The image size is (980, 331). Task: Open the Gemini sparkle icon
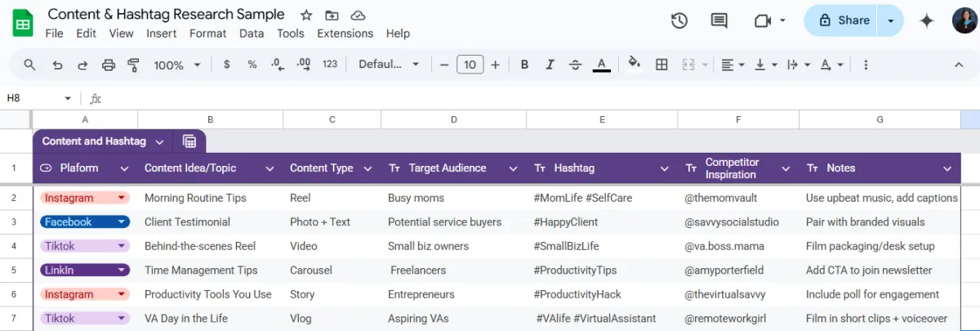[x=927, y=21]
